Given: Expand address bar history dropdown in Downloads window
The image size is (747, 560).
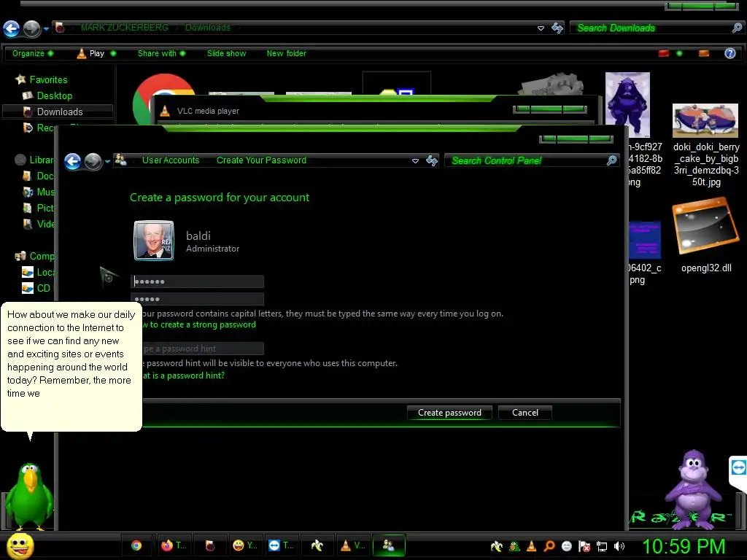Looking at the screenshot, I should click(x=541, y=28).
